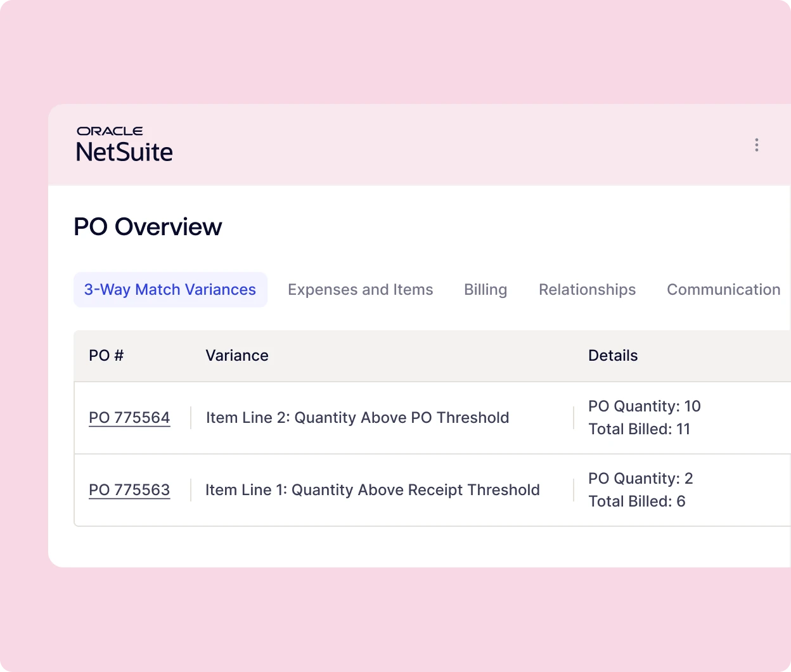Screen dimensions: 791x672
Task: Click the Total Billed: 11 value
Action: [x=639, y=429]
